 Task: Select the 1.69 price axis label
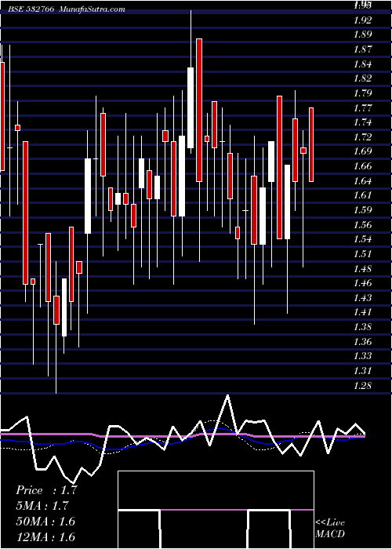(x=362, y=151)
